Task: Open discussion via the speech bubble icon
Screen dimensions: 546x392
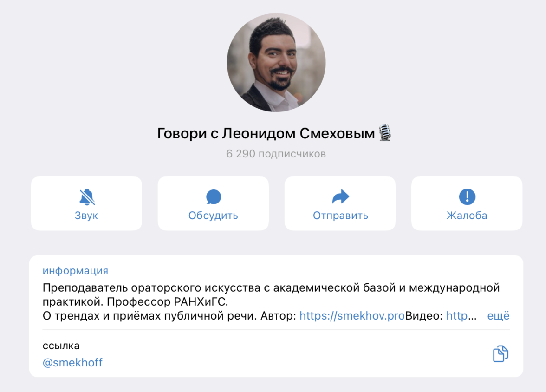Action: [214, 197]
